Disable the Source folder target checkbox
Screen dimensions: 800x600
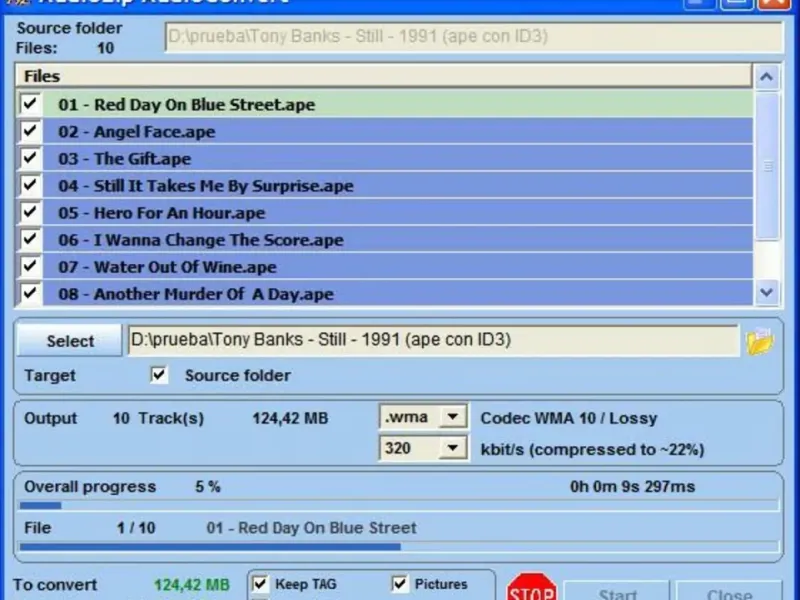pyautogui.click(x=159, y=375)
